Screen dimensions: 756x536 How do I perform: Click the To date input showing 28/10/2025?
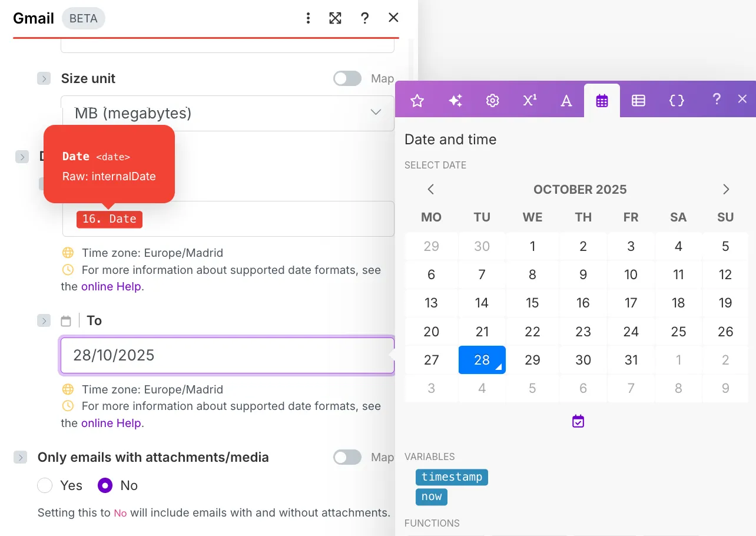(228, 355)
